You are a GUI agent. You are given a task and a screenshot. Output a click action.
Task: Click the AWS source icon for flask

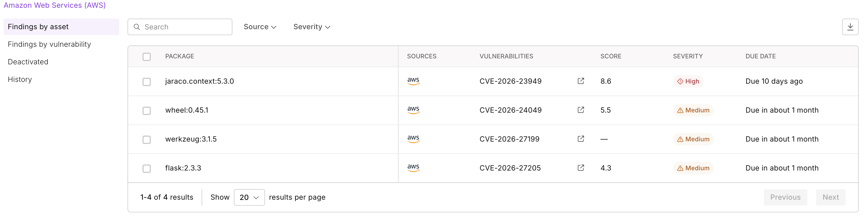pyautogui.click(x=413, y=168)
